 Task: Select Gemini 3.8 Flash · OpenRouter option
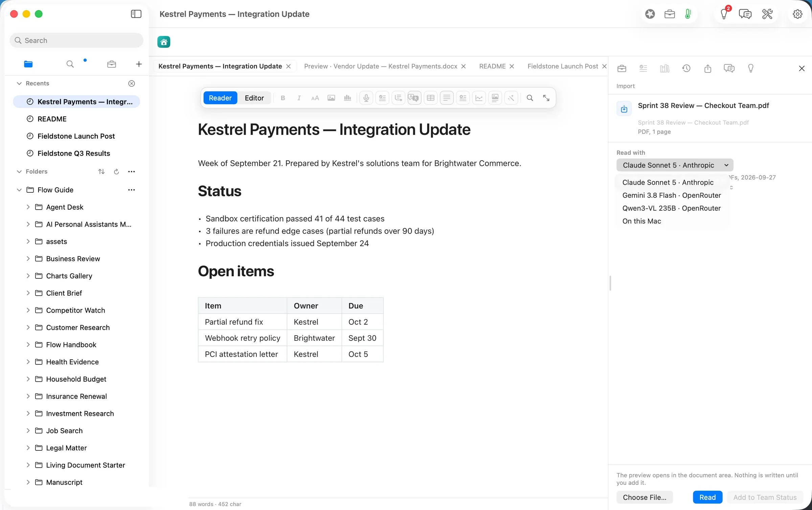coord(671,195)
